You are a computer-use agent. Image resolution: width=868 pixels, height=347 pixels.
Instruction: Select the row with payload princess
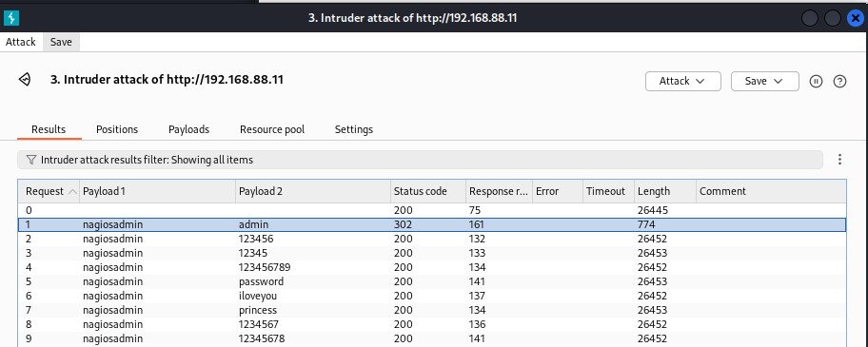coord(432,310)
